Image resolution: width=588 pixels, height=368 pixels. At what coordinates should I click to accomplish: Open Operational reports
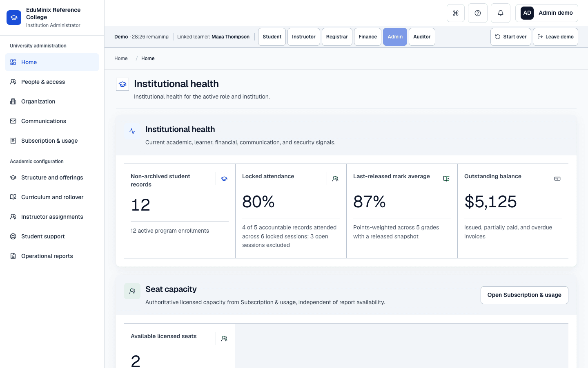tap(52, 256)
